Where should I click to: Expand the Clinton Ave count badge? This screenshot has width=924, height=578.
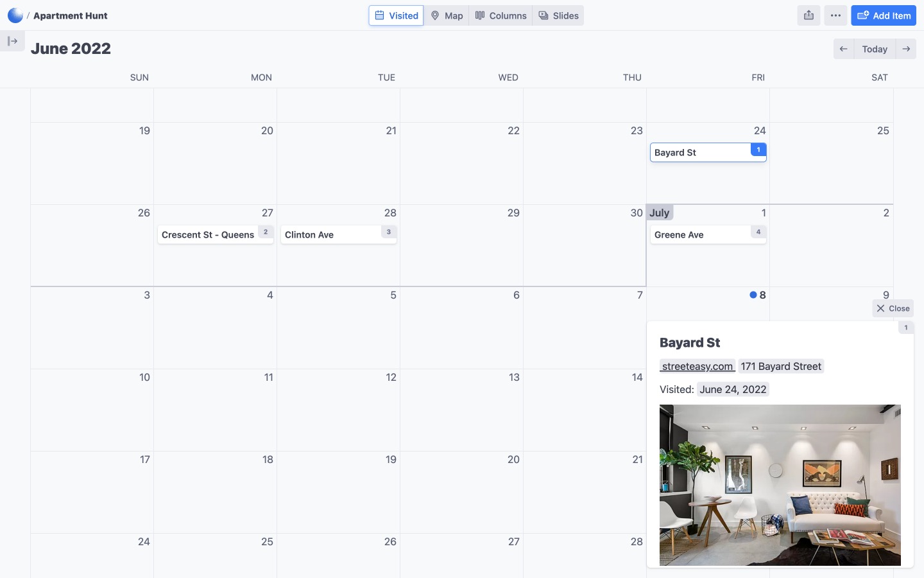tap(389, 232)
